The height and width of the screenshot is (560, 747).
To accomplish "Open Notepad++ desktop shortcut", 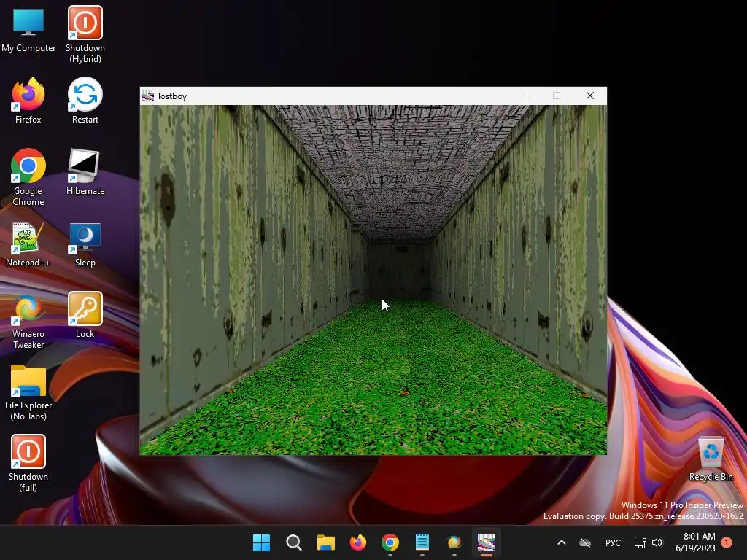I will tap(28, 244).
